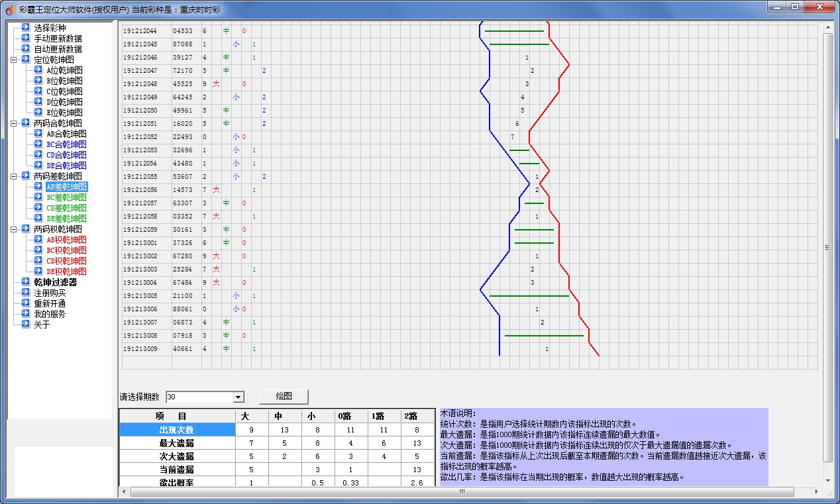
Task: Click the arrow icon beside 选择彩种
Action: [25, 28]
